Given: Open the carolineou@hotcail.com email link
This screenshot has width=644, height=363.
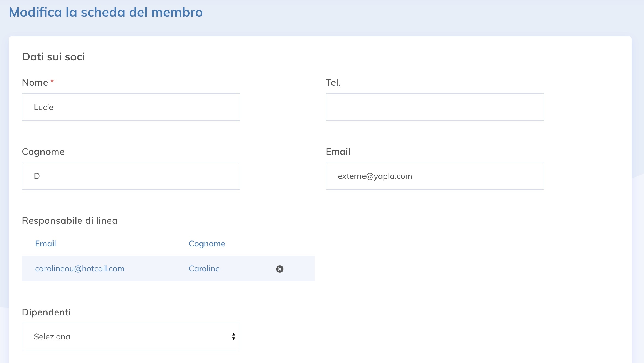Looking at the screenshot, I should click(x=80, y=269).
